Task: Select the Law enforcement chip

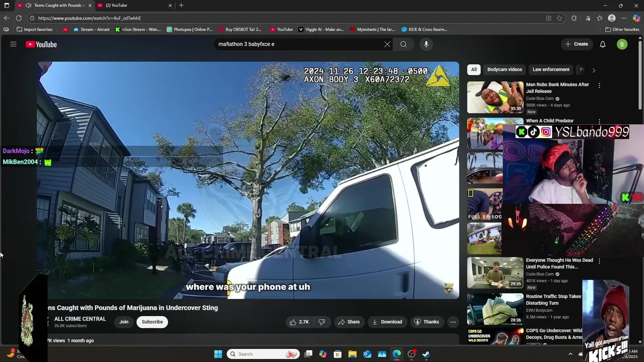Action: [x=551, y=69]
